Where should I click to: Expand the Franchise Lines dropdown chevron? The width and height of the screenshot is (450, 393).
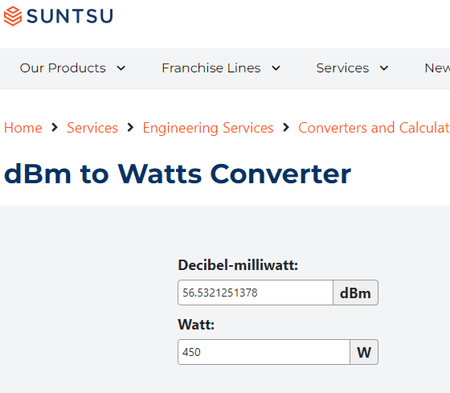276,68
